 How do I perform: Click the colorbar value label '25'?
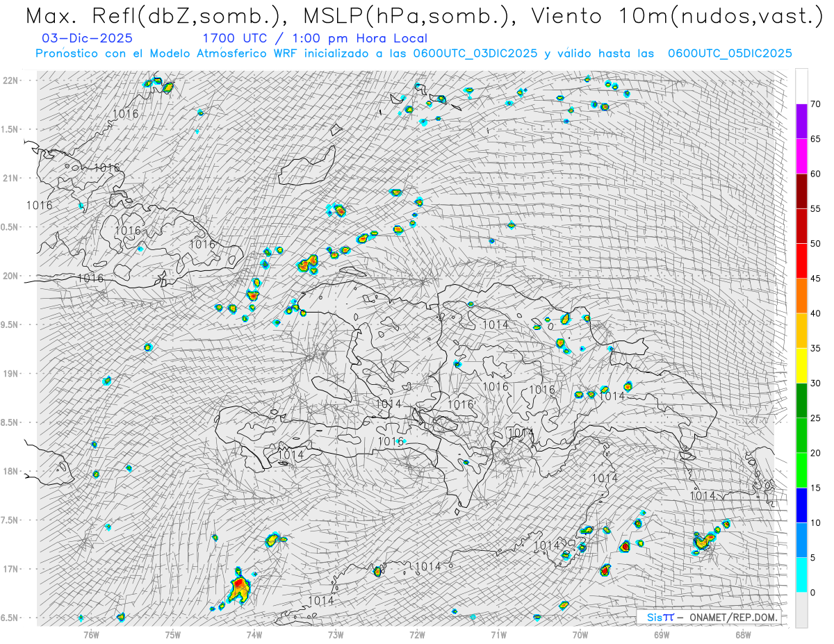coord(816,418)
